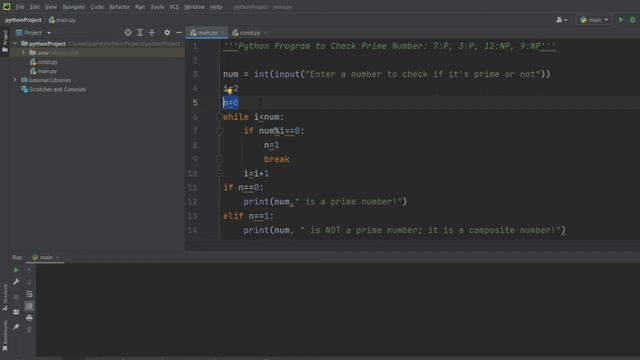Hide the Project tool window with the minus icon
640x360 pixels.
pyautogui.click(x=179, y=33)
